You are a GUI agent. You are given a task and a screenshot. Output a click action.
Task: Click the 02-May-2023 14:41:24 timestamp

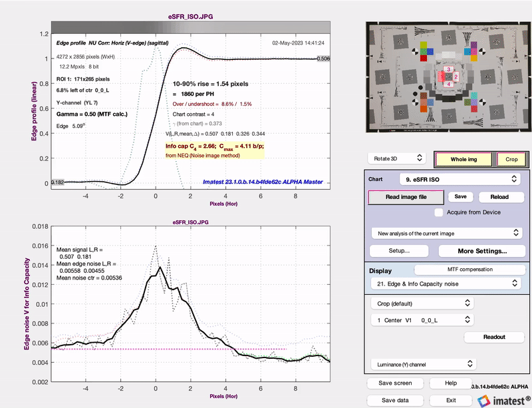(298, 43)
